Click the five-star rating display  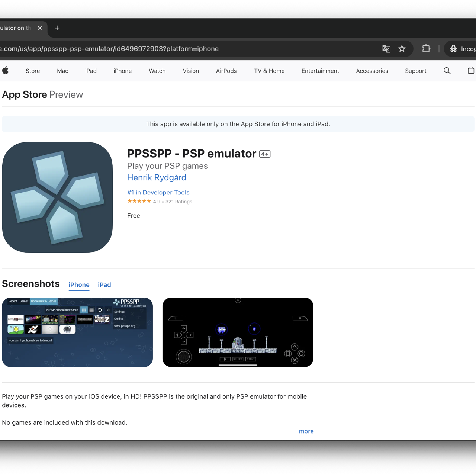139,201
